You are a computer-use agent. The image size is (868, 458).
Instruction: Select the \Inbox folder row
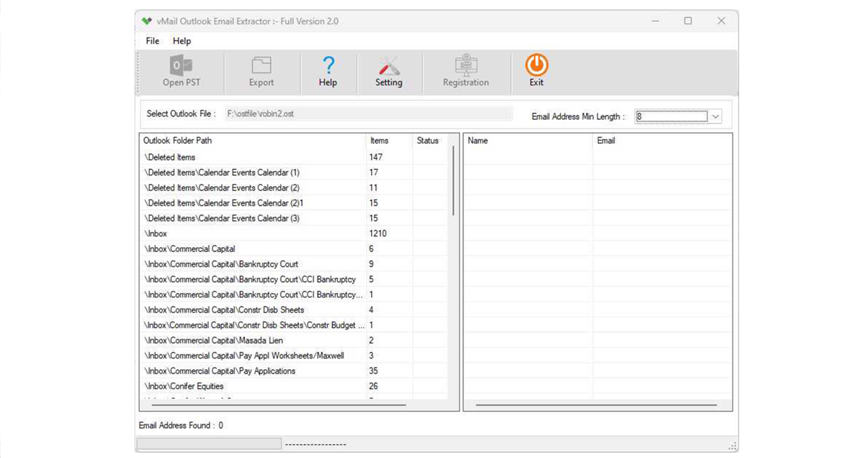293,233
